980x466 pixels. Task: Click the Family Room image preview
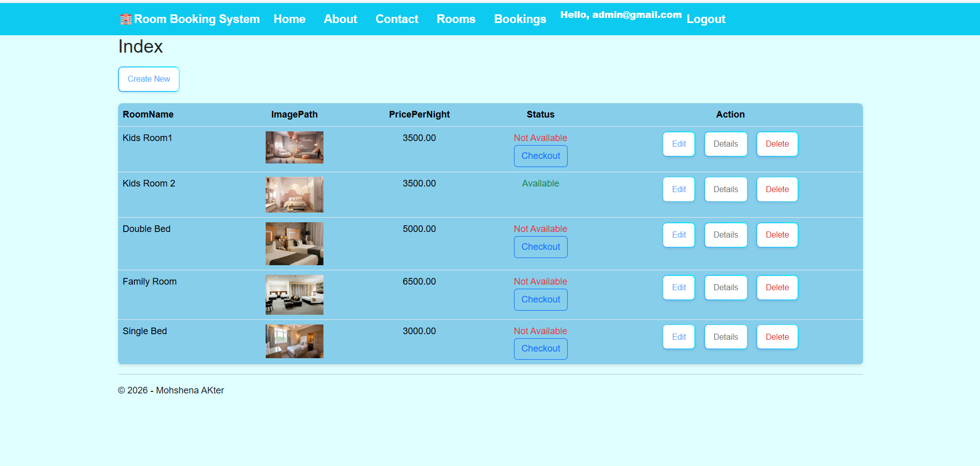[294, 295]
